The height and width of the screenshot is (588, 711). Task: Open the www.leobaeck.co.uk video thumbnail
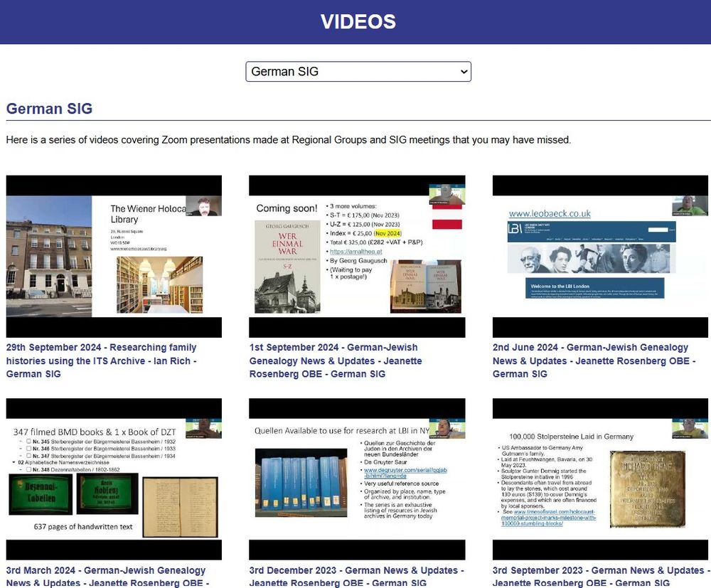pyautogui.click(x=600, y=257)
